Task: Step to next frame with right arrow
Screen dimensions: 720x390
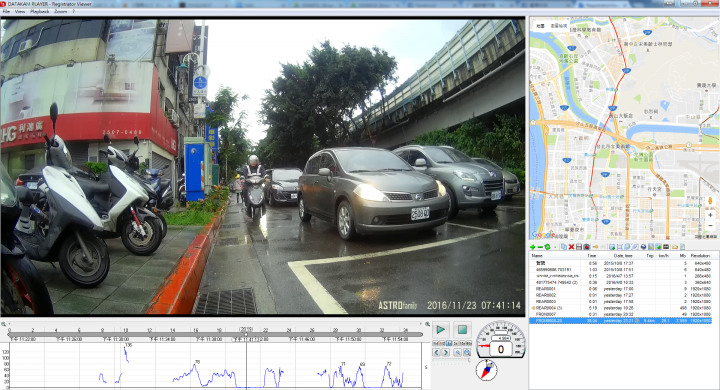Action: [x=446, y=352]
